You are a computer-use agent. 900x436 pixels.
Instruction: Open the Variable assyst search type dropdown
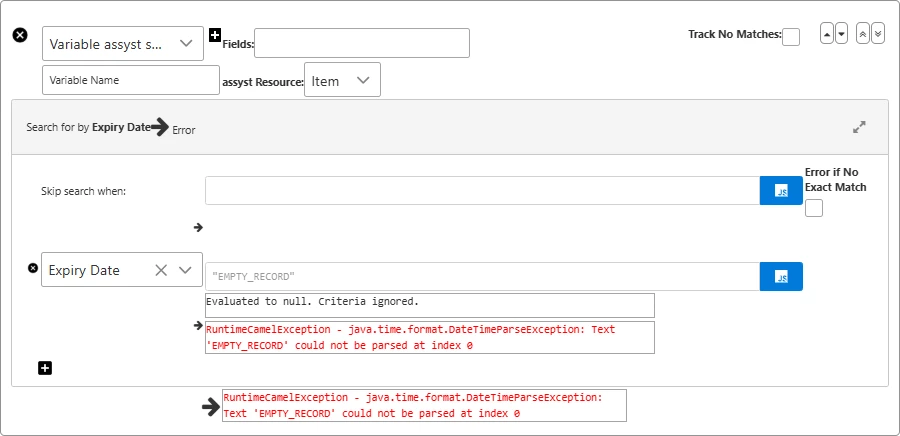point(122,43)
